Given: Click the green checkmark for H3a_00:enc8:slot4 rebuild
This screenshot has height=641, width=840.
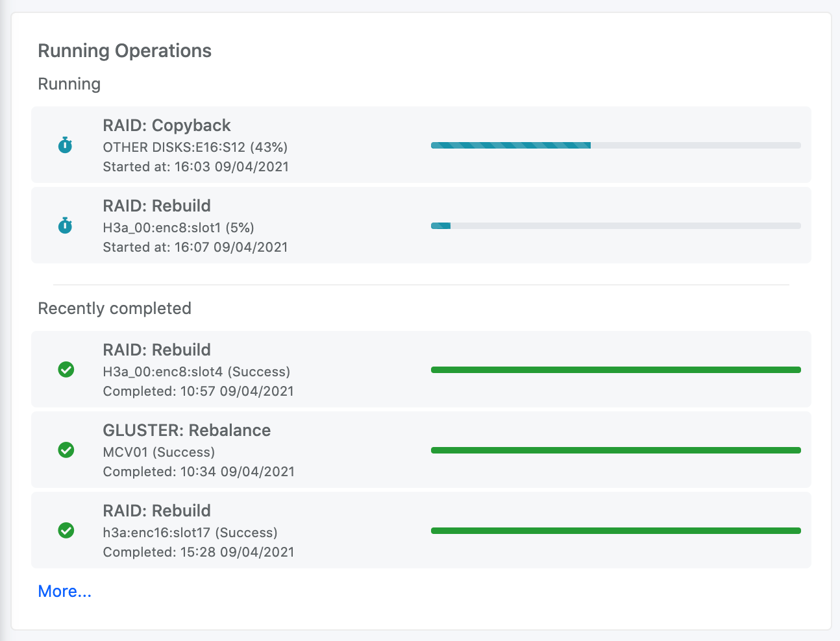Looking at the screenshot, I should 66,370.
